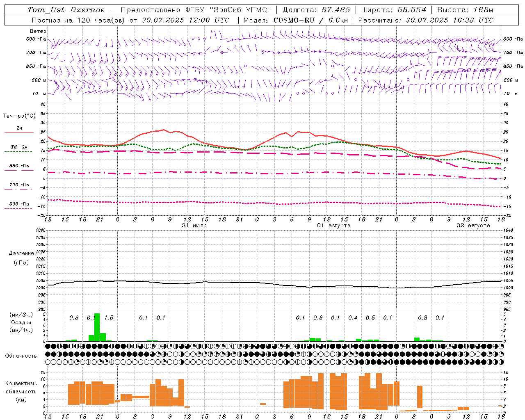
Task: Click the 6.1 precipitation amount value
Action: click(x=91, y=318)
